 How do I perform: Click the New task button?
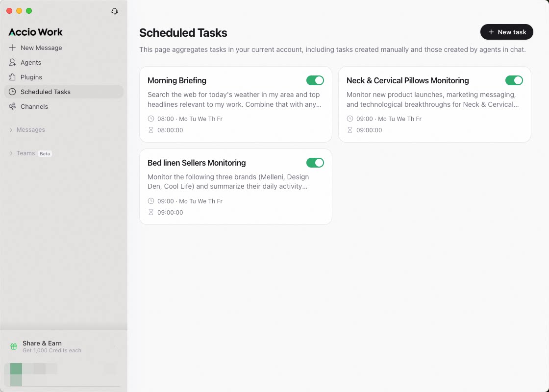507,32
